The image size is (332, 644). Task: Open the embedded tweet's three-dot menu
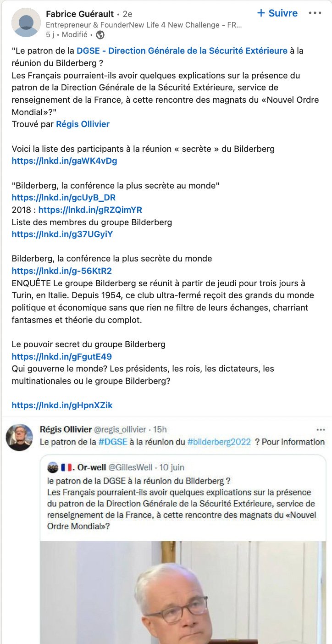pyautogui.click(x=321, y=430)
